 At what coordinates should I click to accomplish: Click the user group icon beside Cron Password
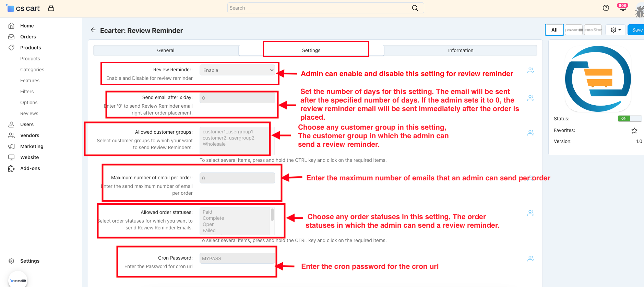tap(530, 259)
